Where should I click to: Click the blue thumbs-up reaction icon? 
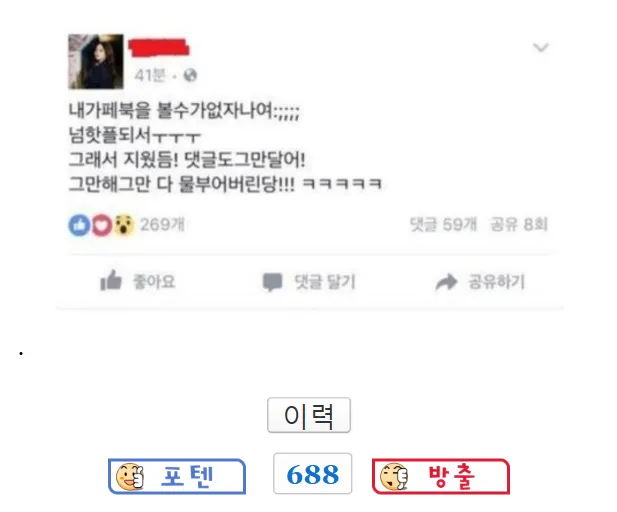coord(79,225)
